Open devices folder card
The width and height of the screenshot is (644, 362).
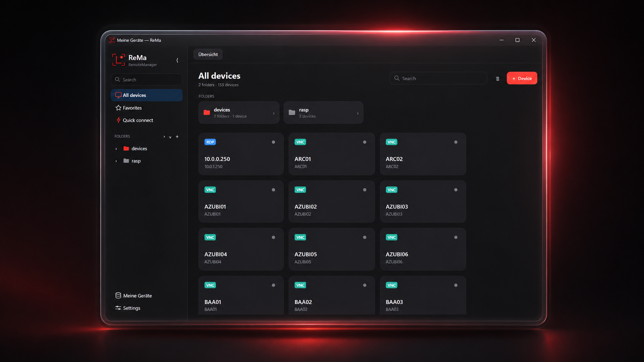point(239,113)
